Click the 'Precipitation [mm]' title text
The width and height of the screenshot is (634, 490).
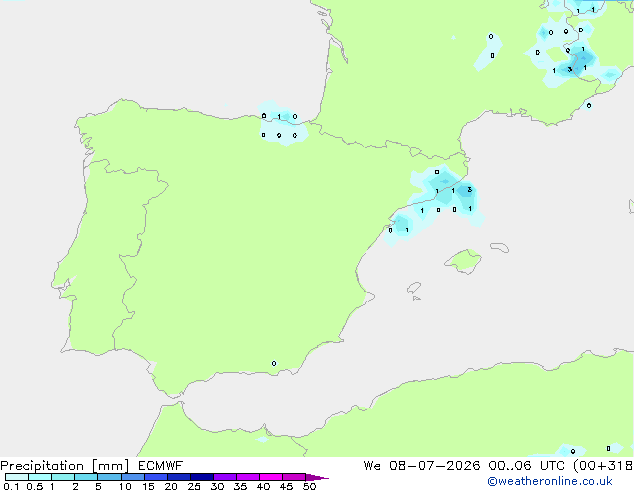tap(65, 466)
